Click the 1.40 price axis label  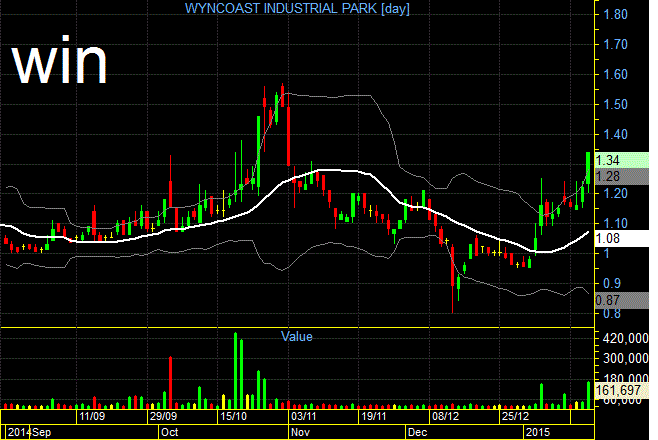tap(615, 135)
